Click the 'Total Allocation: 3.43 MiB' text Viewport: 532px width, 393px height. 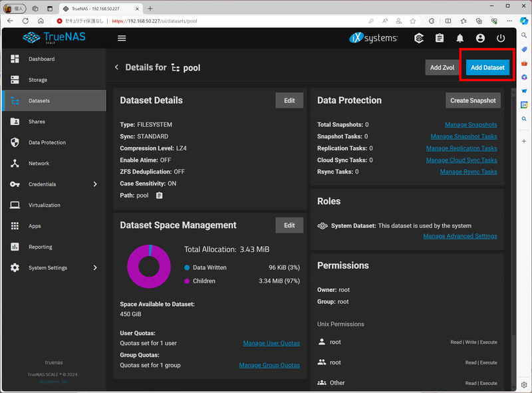point(227,249)
